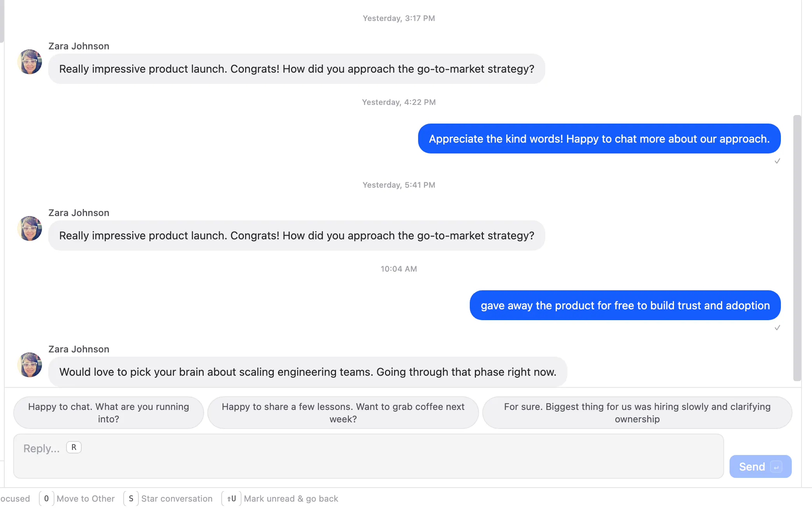This screenshot has height=509, width=812.
Task: Click Zara Johnson's avatar on second message
Action: (x=30, y=228)
